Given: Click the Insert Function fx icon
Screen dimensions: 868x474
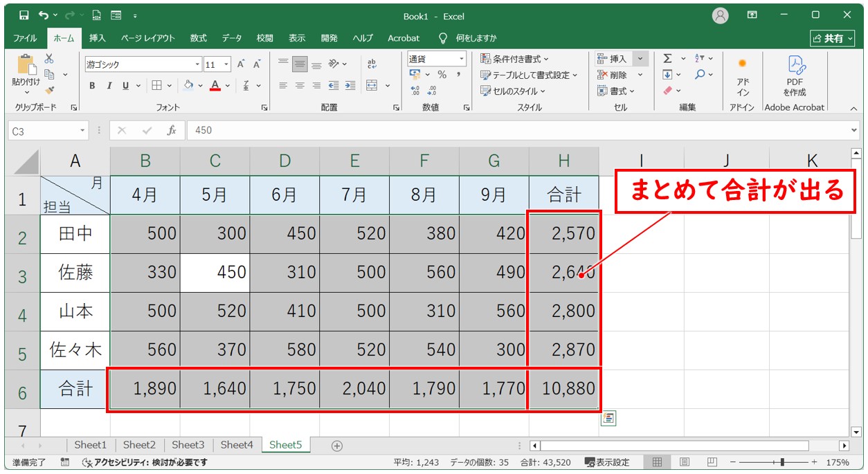Looking at the screenshot, I should pos(172,130).
